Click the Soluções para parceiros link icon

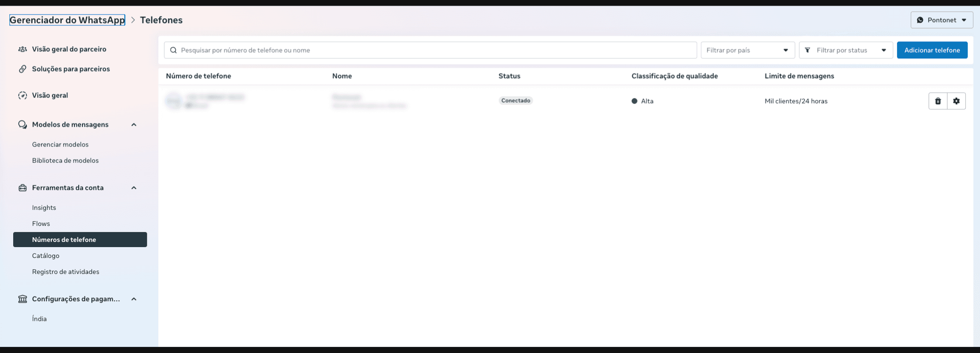tap(23, 69)
